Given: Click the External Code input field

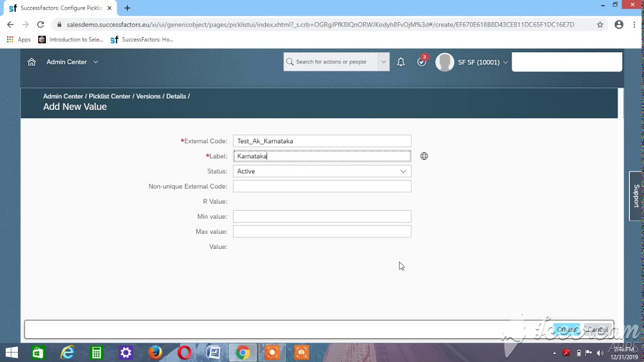Looking at the screenshot, I should point(322,141).
